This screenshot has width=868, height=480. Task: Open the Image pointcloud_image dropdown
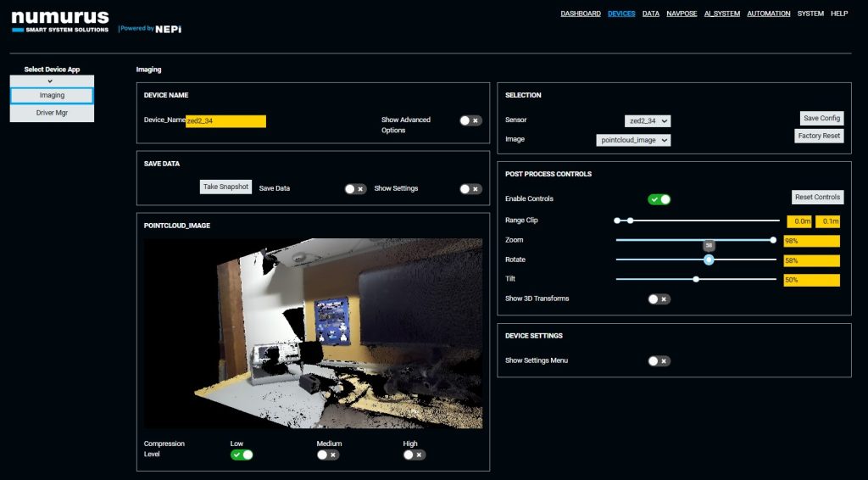633,140
